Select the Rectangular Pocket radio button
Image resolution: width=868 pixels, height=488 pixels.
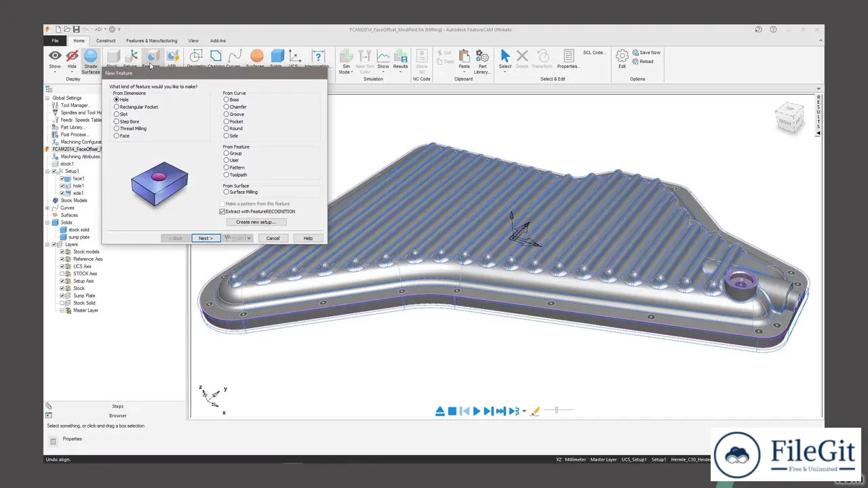[x=117, y=107]
